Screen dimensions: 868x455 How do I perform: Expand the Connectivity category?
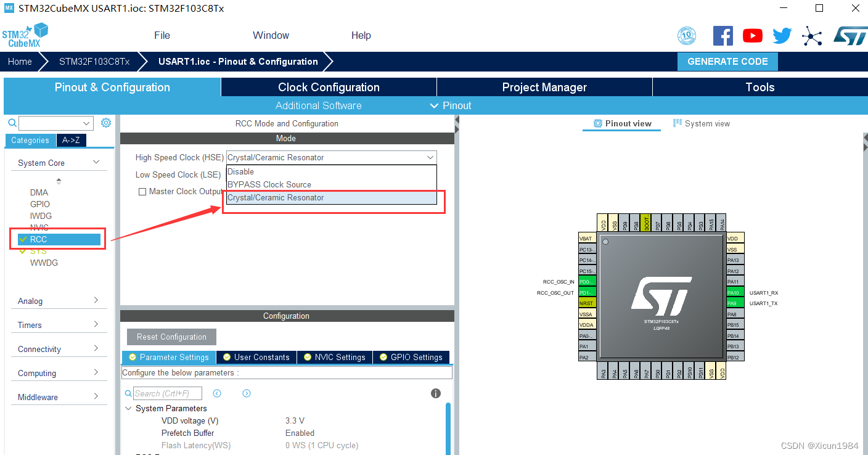[x=59, y=348]
